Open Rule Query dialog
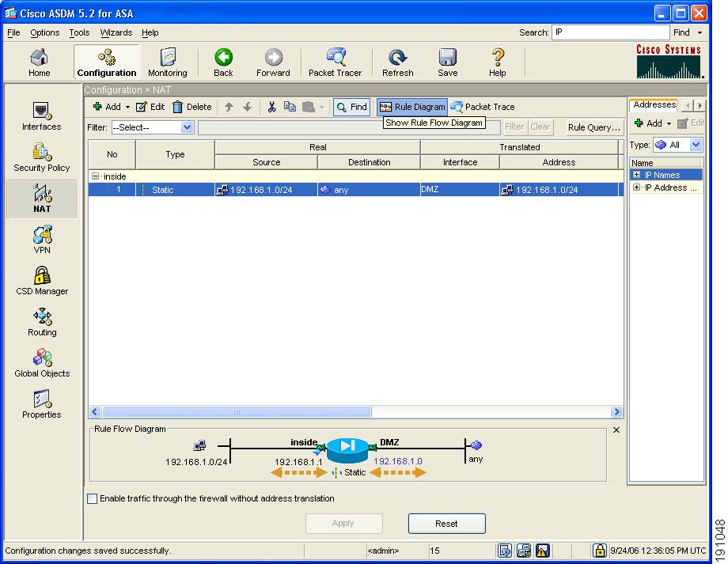 point(593,127)
